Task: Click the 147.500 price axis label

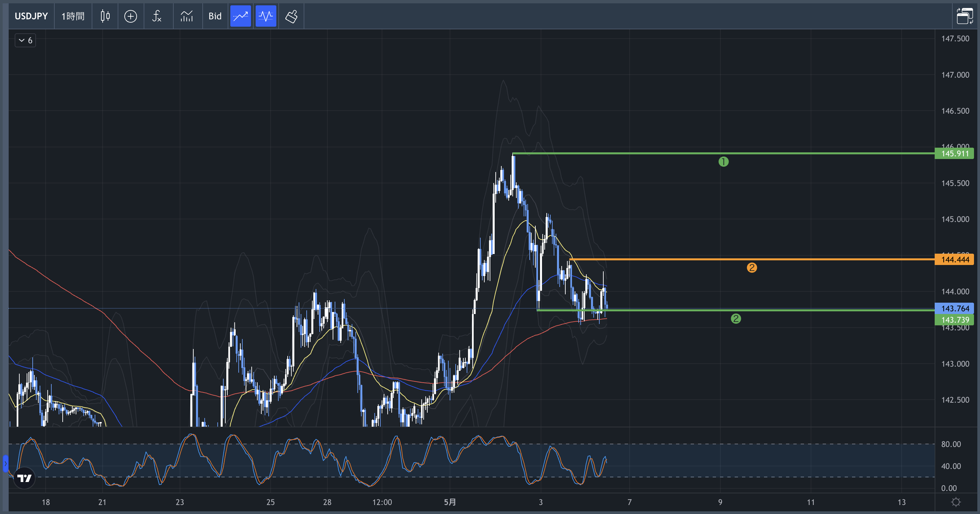Action: 955,39
